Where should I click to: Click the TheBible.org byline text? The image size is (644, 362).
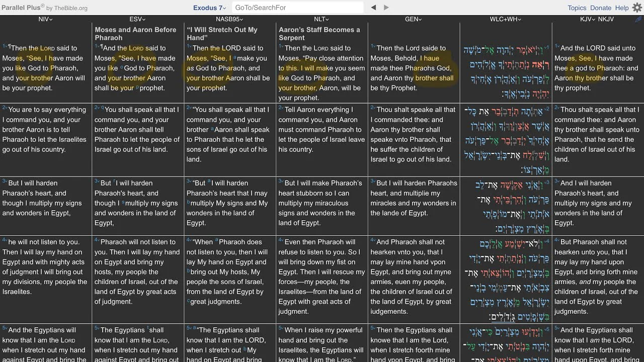66,8
